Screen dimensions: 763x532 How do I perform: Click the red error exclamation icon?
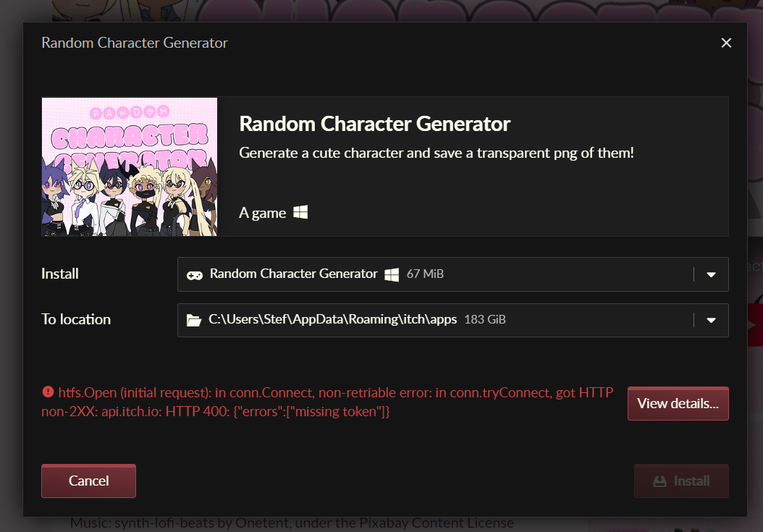(x=48, y=392)
